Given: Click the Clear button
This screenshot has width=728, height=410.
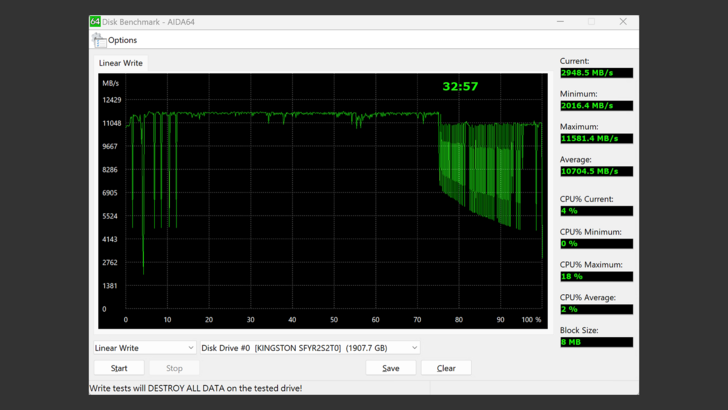Looking at the screenshot, I should (446, 368).
